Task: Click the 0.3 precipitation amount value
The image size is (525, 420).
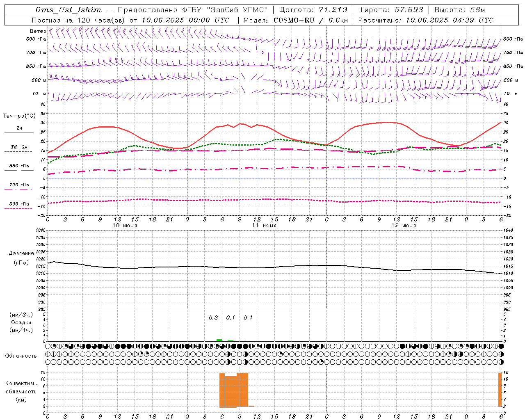Action: coord(213,317)
